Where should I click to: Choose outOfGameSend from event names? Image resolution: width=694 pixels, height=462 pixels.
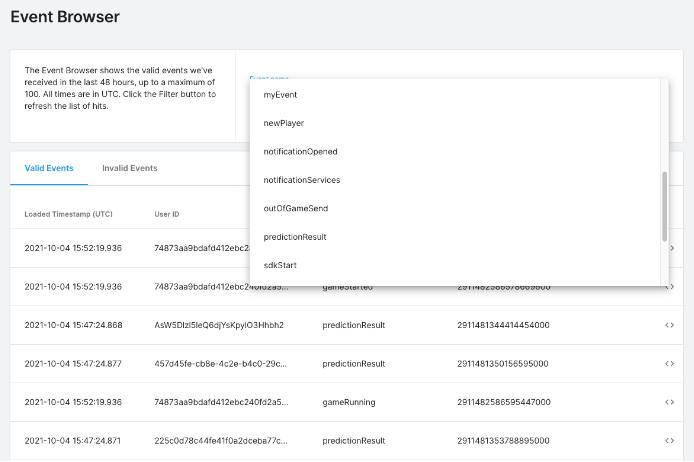click(295, 208)
